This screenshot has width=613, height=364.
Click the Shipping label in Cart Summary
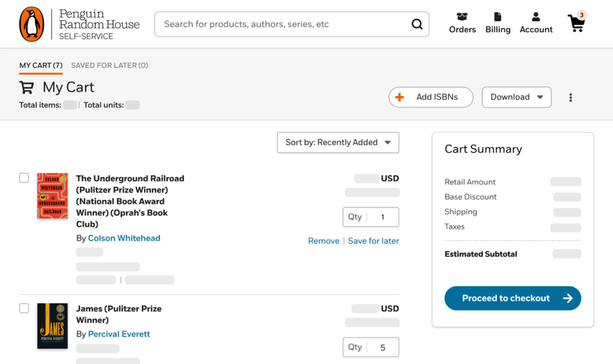pyautogui.click(x=461, y=211)
